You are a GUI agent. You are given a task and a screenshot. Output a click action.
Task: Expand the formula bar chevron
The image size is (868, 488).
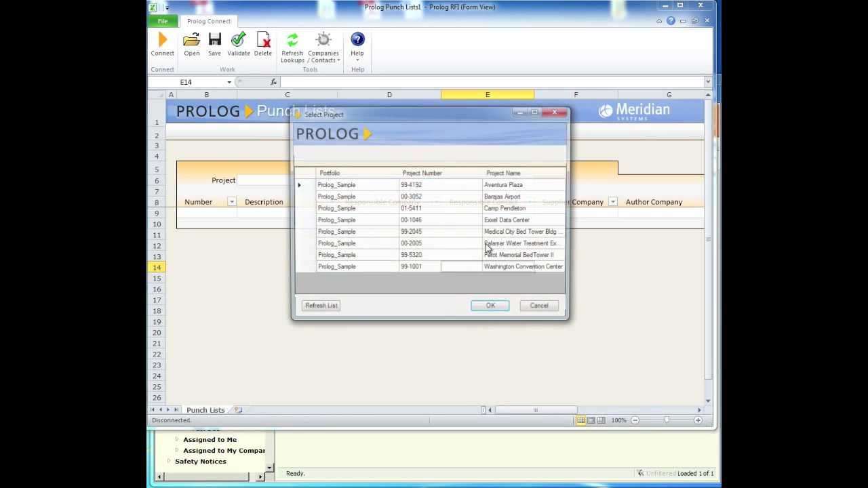point(708,82)
